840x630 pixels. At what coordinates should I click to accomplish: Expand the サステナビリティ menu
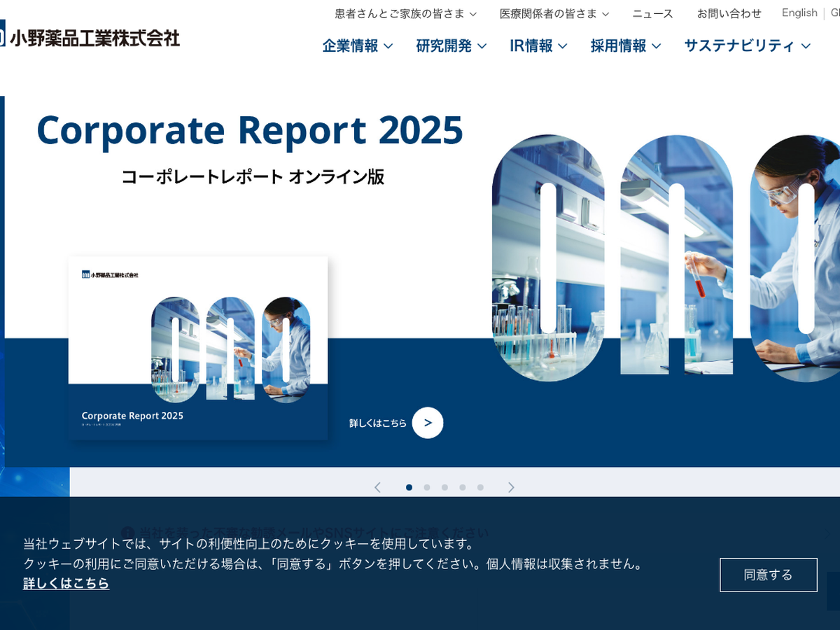click(x=747, y=46)
